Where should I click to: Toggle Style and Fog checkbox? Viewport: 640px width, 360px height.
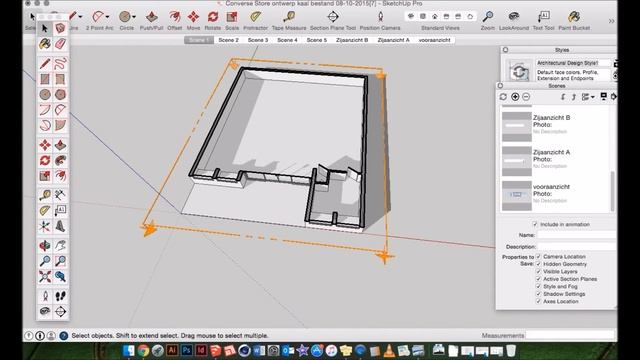[x=538, y=287]
